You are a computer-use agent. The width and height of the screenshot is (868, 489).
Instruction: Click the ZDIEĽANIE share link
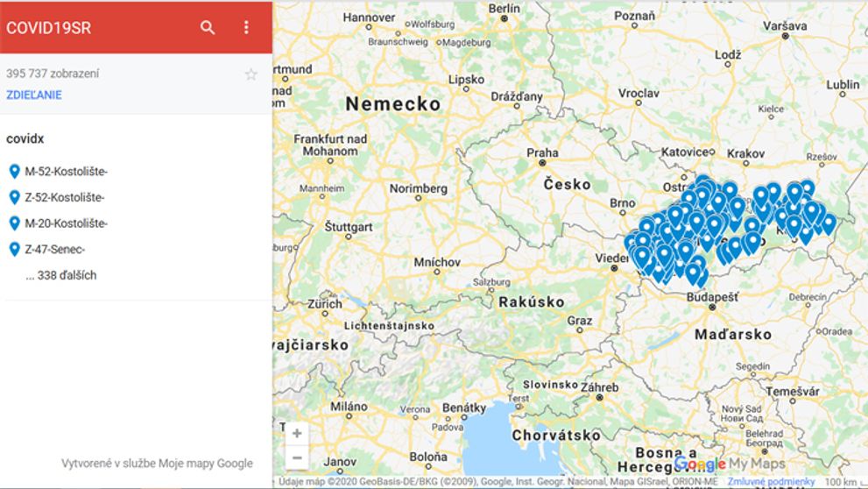click(x=34, y=95)
